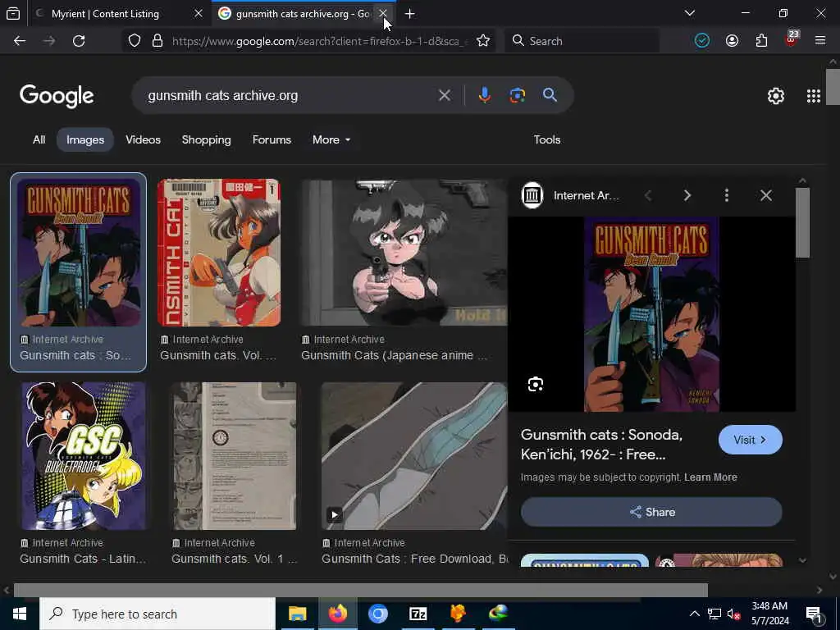Open the Learn More copyright link
Screen dimensions: 840x630
click(x=710, y=477)
